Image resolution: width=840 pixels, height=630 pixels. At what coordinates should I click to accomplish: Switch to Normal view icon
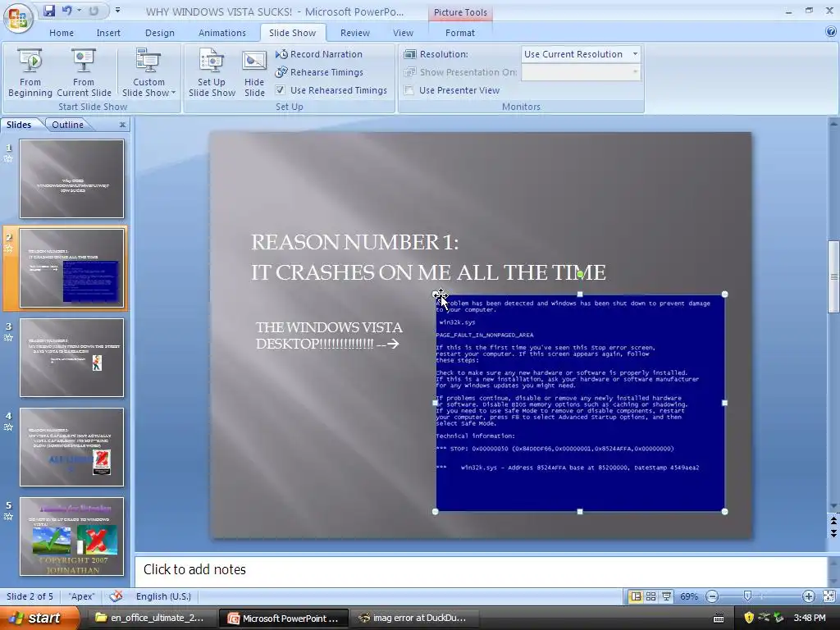(636, 596)
